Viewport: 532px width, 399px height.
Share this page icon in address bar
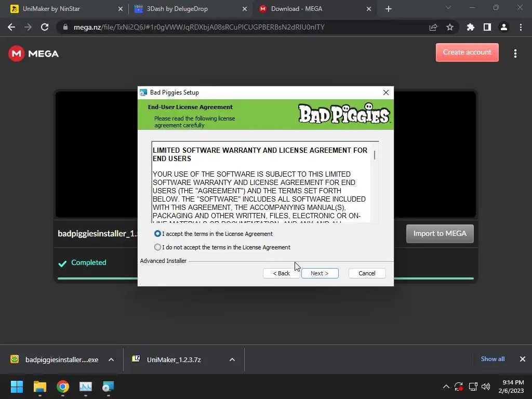pos(433,27)
